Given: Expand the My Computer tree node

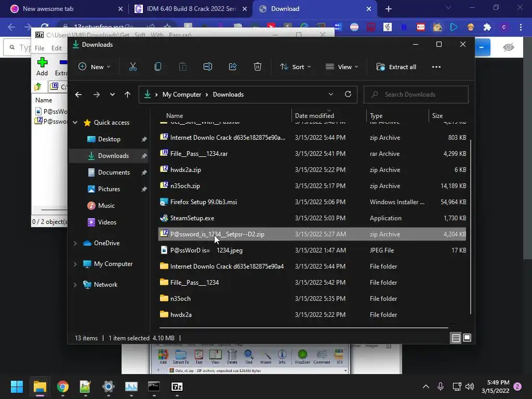Looking at the screenshot, I should point(75,264).
